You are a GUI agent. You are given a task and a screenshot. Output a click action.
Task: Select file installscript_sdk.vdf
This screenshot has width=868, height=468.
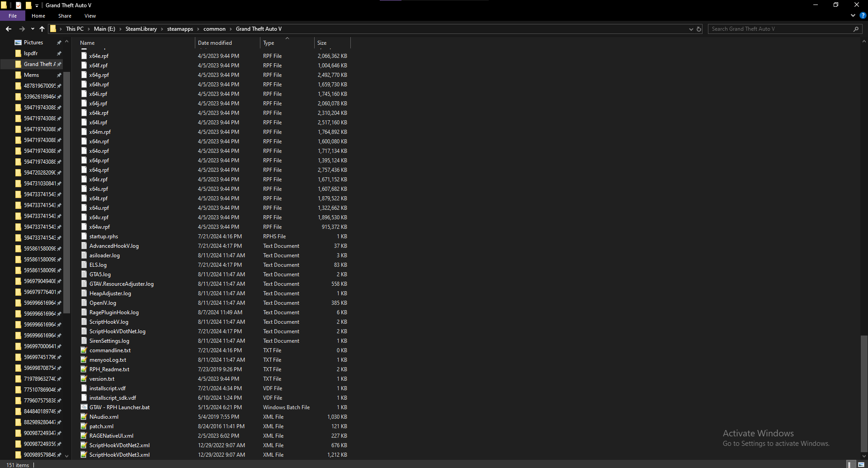(113, 398)
